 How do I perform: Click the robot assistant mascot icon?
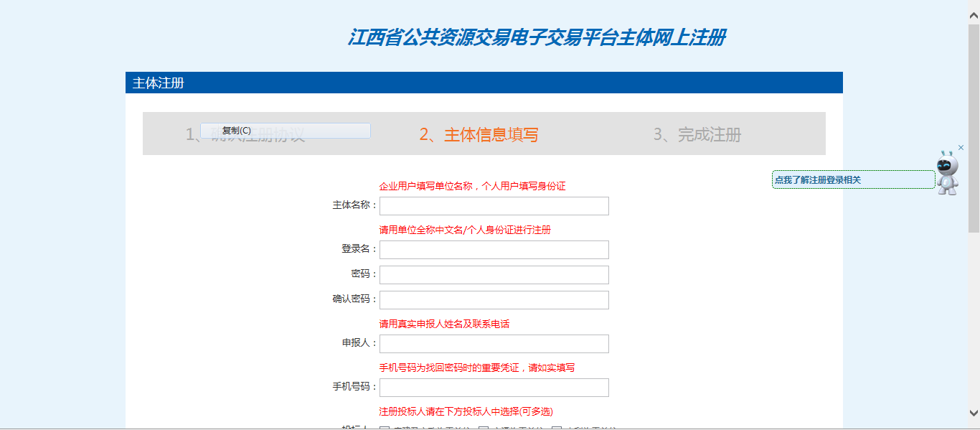coord(948,174)
